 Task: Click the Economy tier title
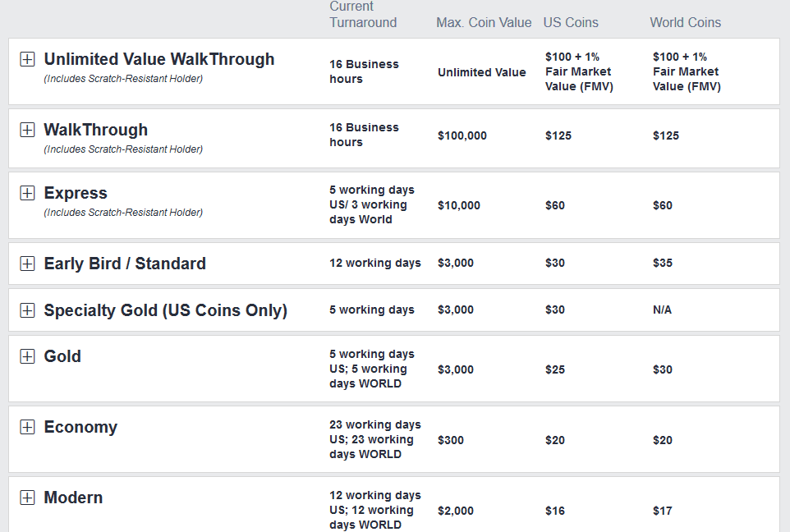(x=80, y=427)
